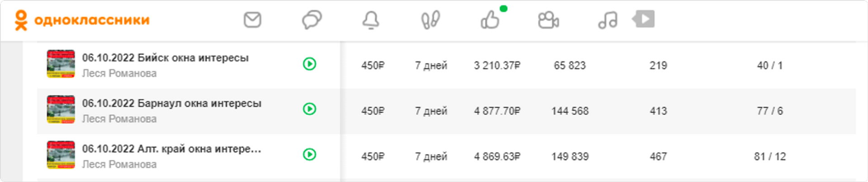The image size is (868, 182).
Task: Click the 450₽ budget in Бийск row
Action: (373, 66)
